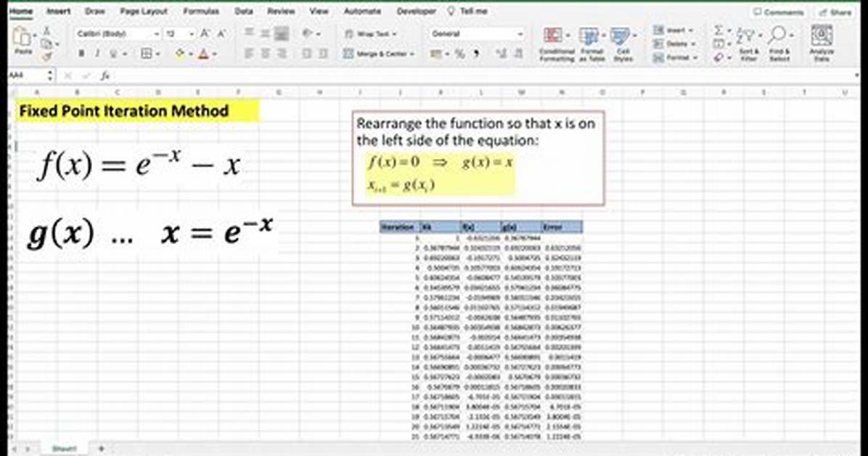Open Sort & Filter menu
Viewport: 868px width, 456px height.
749,44
